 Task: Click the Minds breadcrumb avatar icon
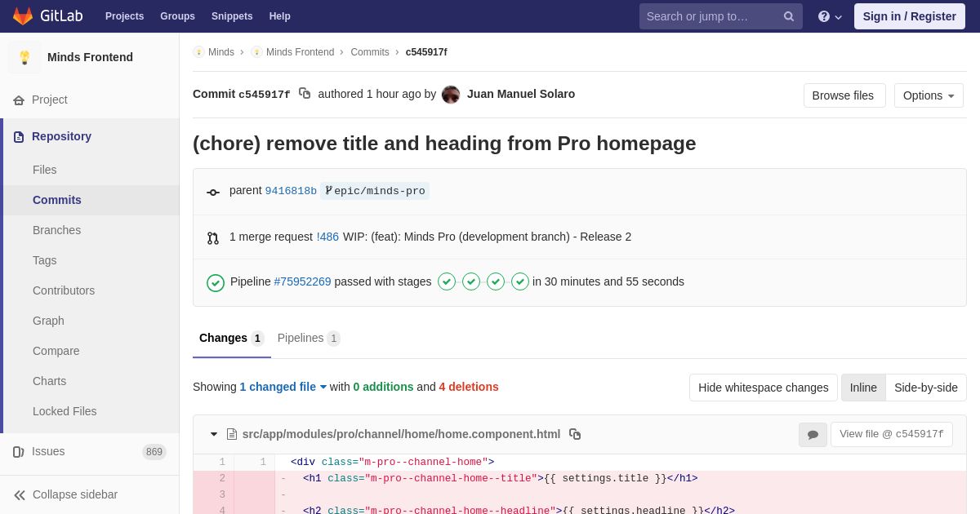(198, 52)
